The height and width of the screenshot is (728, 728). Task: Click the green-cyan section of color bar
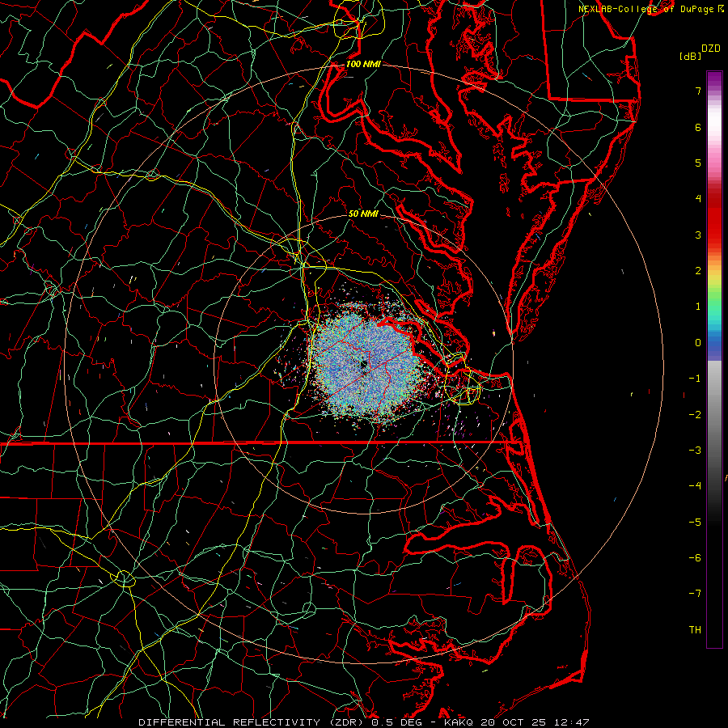tap(714, 309)
